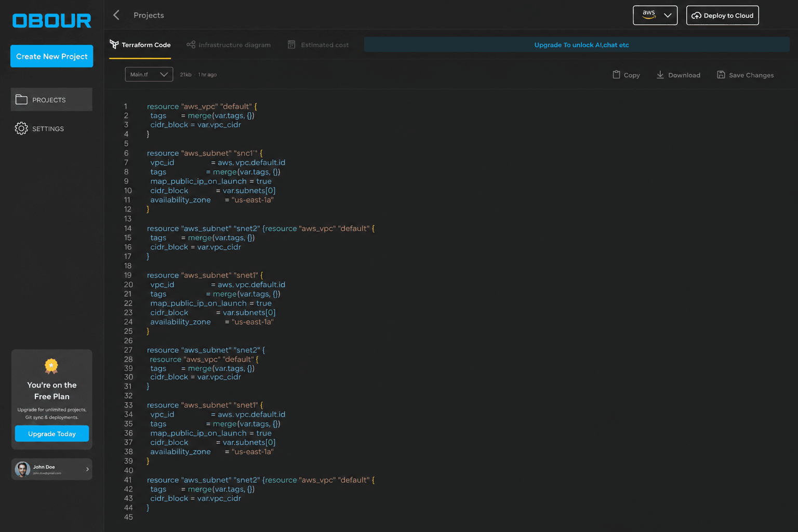Click 'map_public_ip_on_launch = true' on line 9
Image resolution: width=798 pixels, height=532 pixels.
click(211, 181)
